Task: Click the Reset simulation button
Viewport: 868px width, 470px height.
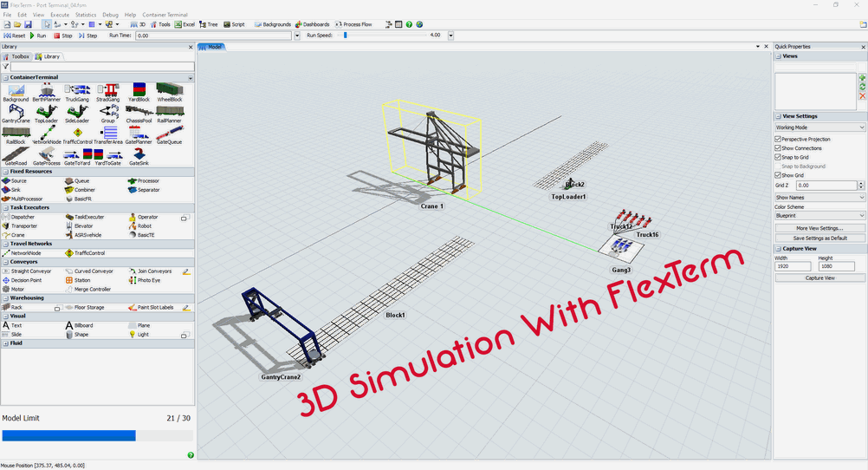Action: click(x=15, y=36)
